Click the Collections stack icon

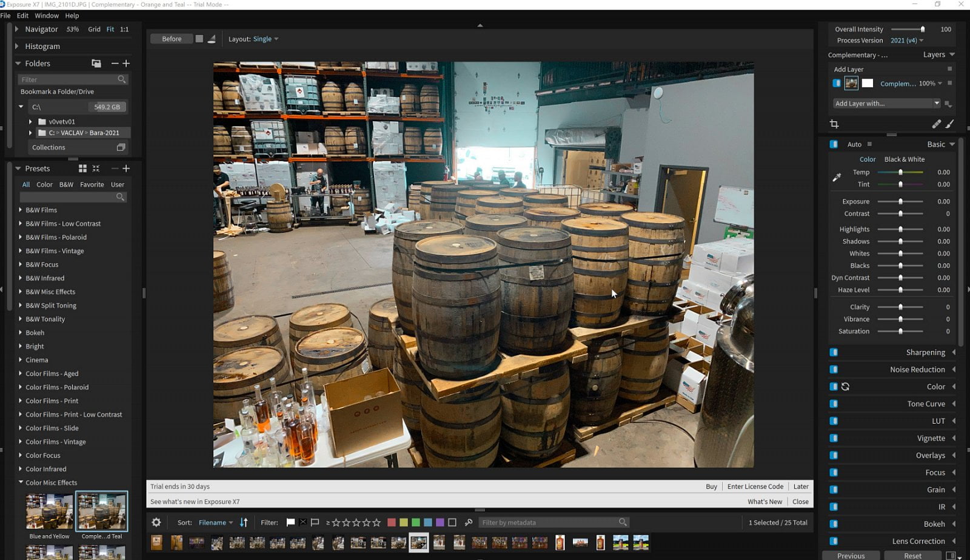pos(121,147)
